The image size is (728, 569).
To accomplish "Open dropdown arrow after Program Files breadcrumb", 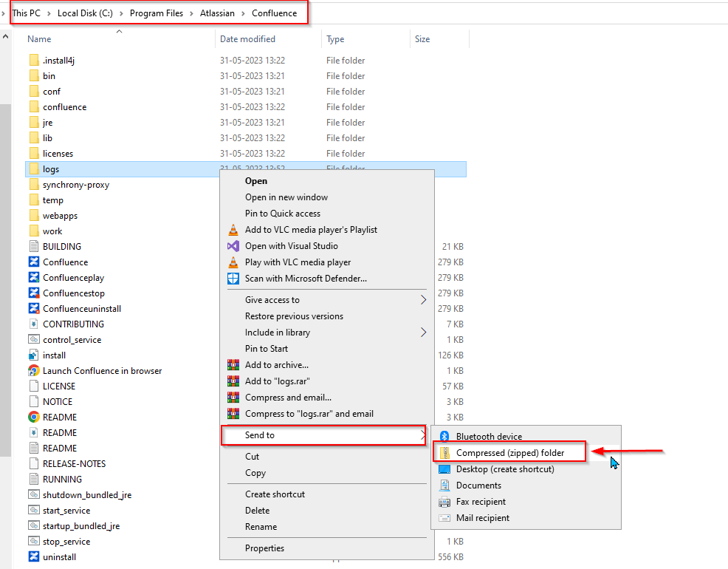I will tap(191, 13).
